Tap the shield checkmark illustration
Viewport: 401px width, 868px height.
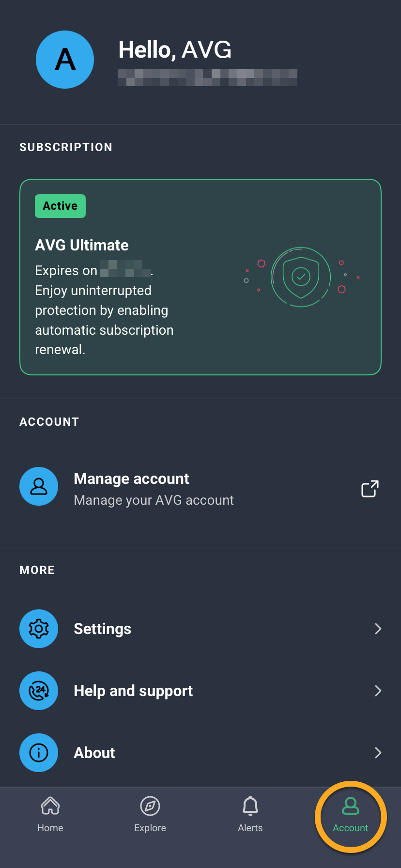coord(301,277)
